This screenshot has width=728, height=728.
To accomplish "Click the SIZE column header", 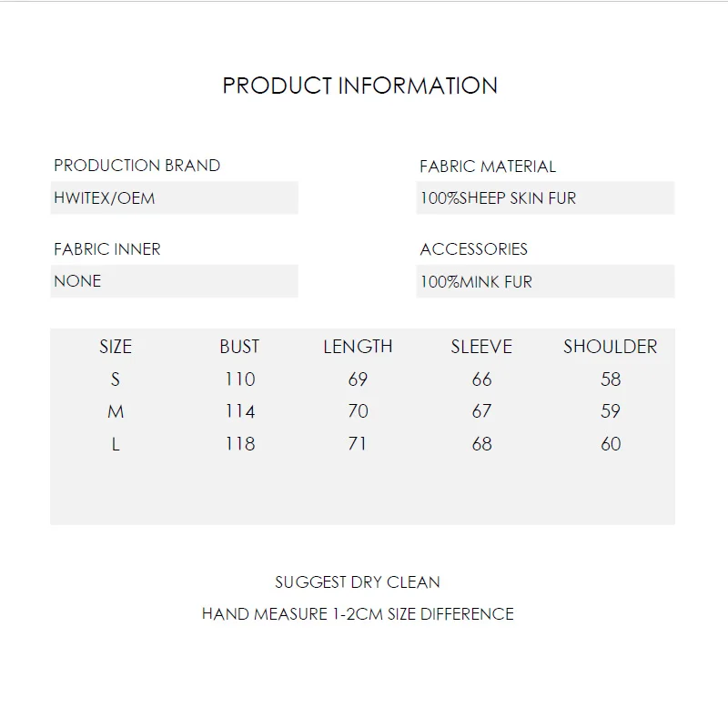I will click(x=116, y=347).
